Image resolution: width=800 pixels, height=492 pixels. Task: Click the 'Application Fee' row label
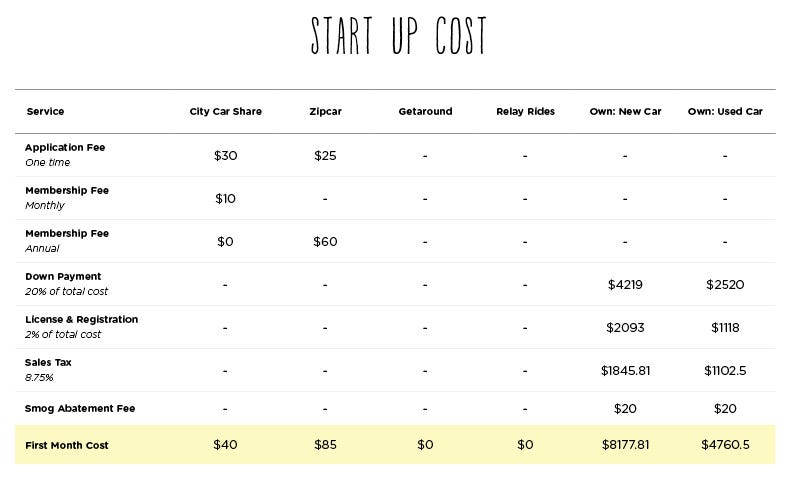pyautogui.click(x=65, y=147)
